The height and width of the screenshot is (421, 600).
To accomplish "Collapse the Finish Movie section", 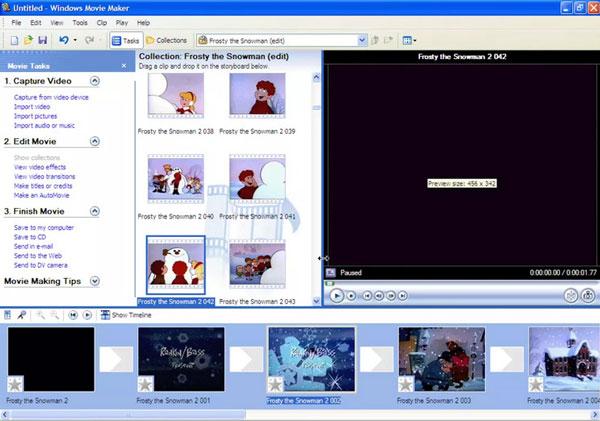I will (x=95, y=211).
